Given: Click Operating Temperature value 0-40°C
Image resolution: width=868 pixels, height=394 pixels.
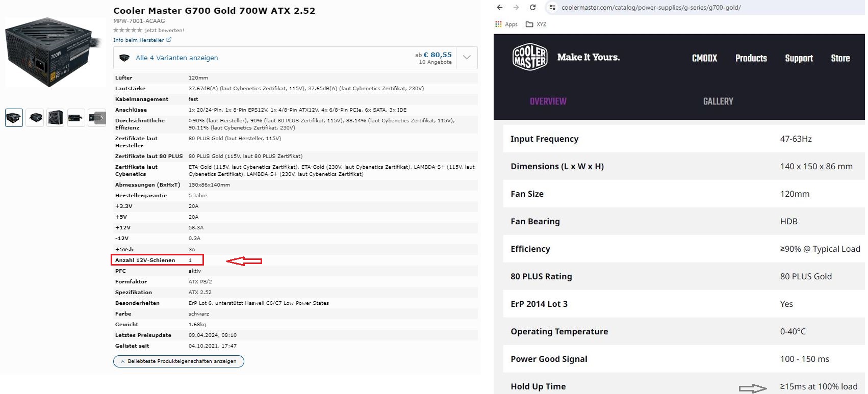Looking at the screenshot, I should point(793,331).
